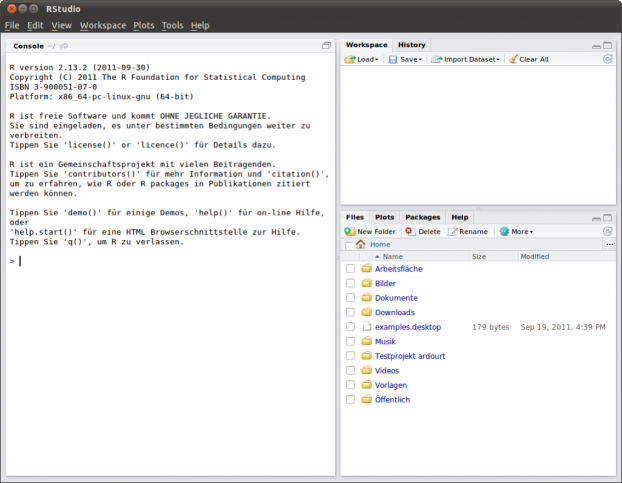Click the Videos folder icon
The width and height of the screenshot is (622, 483).
(x=367, y=370)
